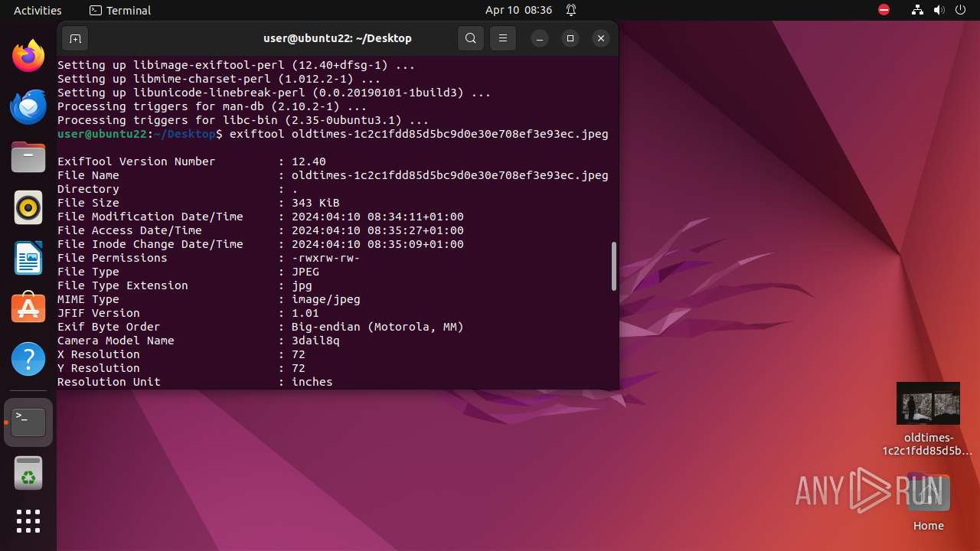The image size is (980, 551).
Task: Click the volume speaker icon
Action: pyautogui.click(x=939, y=10)
